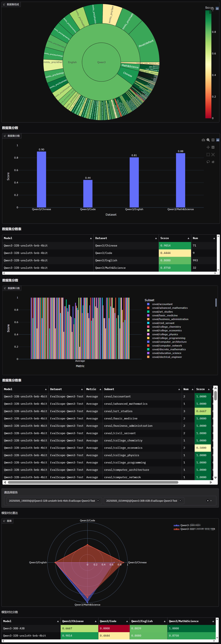This screenshot has height=644, width=221.
Task: Clear all selected reports button
Action: pyautogui.click(x=208, y=501)
